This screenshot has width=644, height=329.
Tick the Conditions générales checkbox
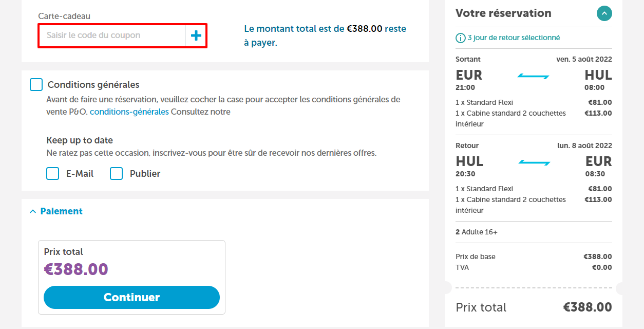coord(36,85)
